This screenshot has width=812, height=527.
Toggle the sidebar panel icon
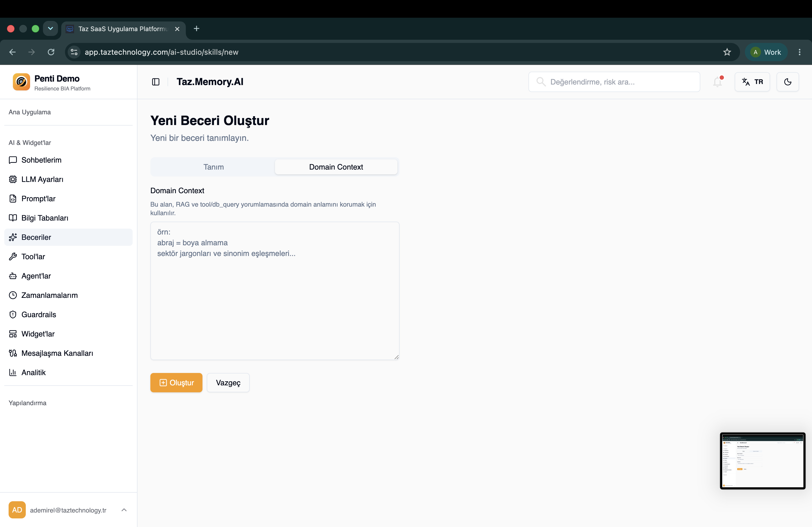point(155,82)
